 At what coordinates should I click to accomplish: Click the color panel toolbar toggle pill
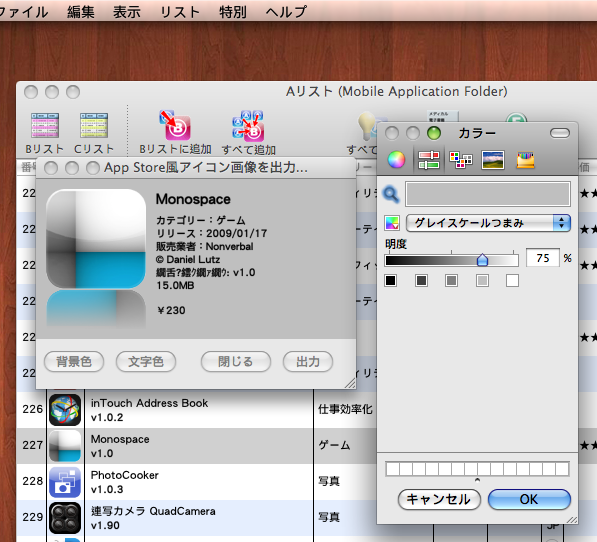[x=560, y=133]
